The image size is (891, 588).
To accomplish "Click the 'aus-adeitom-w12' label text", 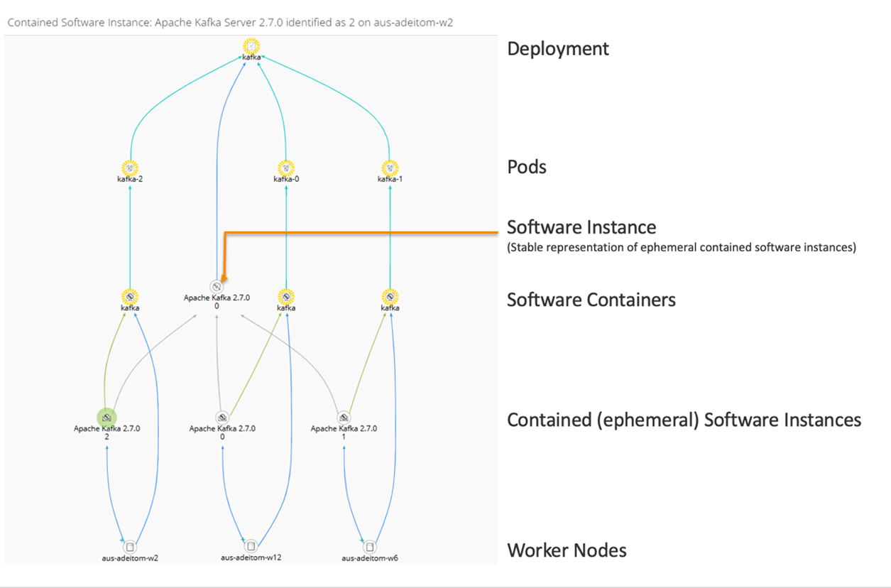I will click(x=251, y=557).
